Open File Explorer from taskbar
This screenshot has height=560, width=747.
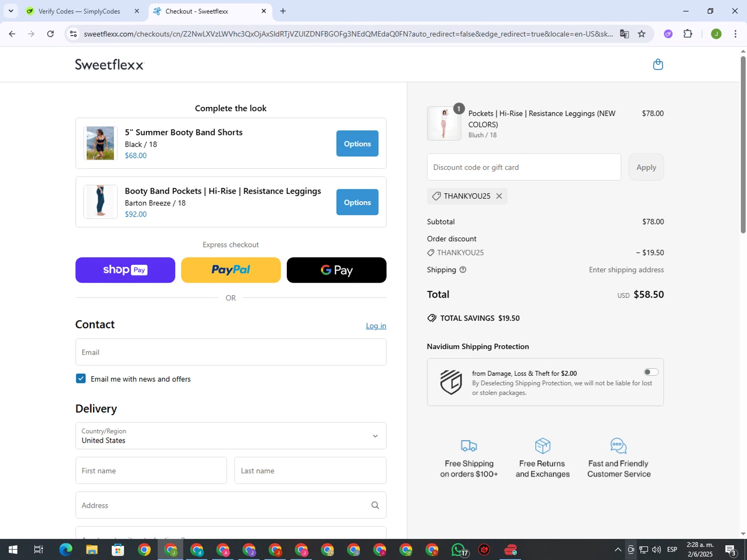pyautogui.click(x=92, y=550)
